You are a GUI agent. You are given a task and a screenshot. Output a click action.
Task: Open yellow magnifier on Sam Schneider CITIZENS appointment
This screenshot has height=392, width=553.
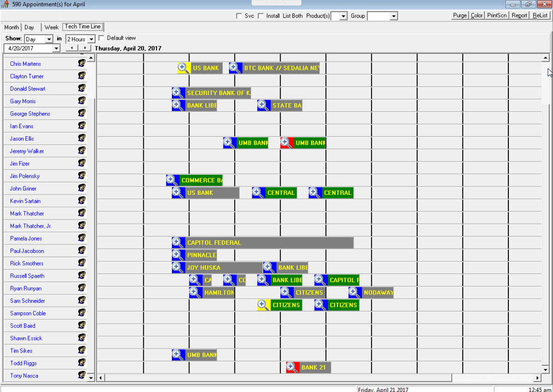click(x=264, y=304)
